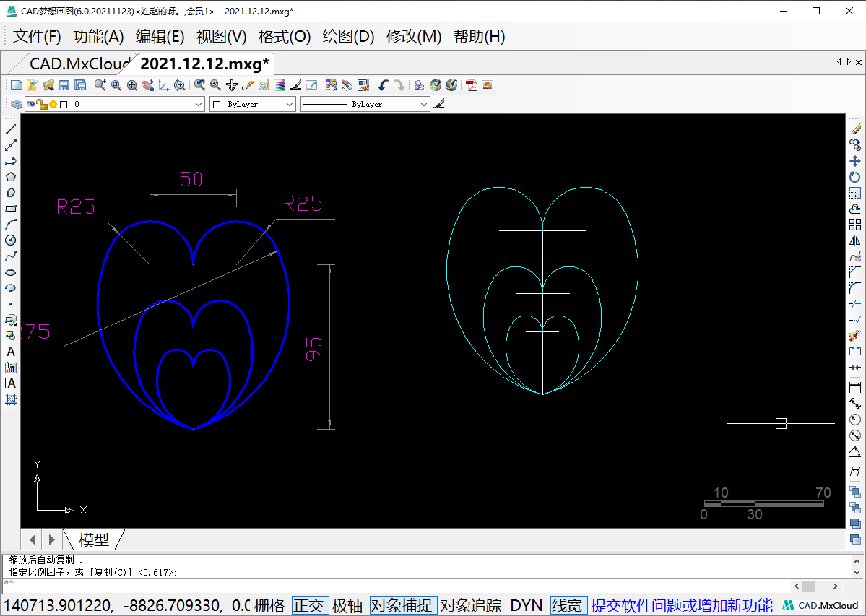Open 格式(O) menu
The width and height of the screenshot is (866, 616).
coord(285,36)
